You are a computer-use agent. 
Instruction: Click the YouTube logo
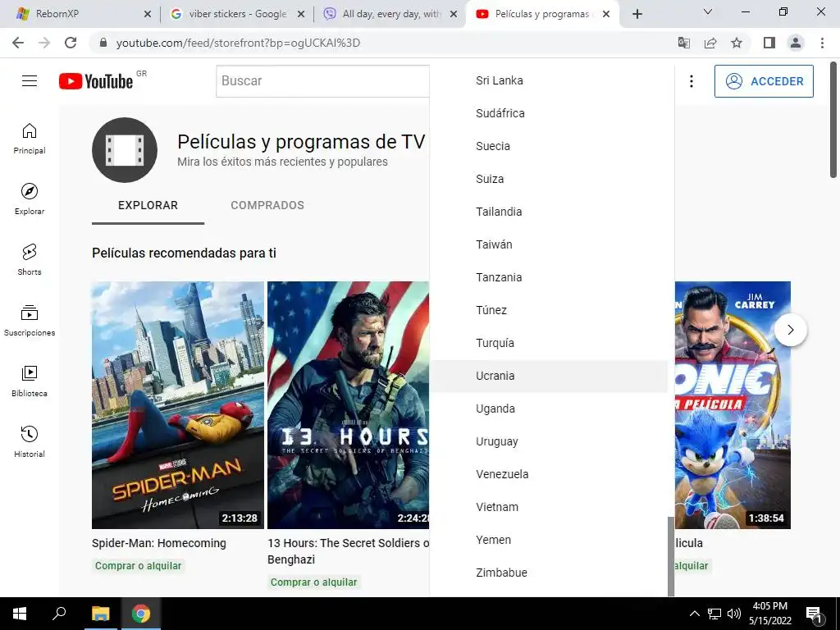coord(96,81)
